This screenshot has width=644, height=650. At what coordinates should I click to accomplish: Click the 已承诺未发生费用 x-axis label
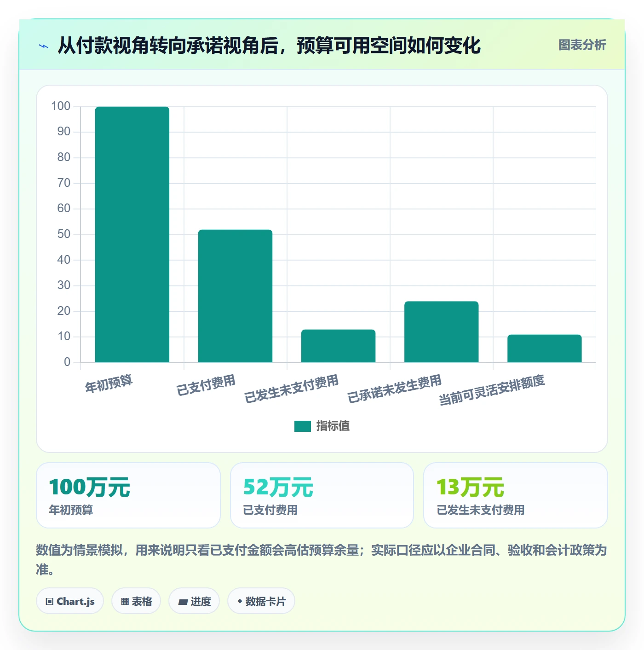point(395,389)
